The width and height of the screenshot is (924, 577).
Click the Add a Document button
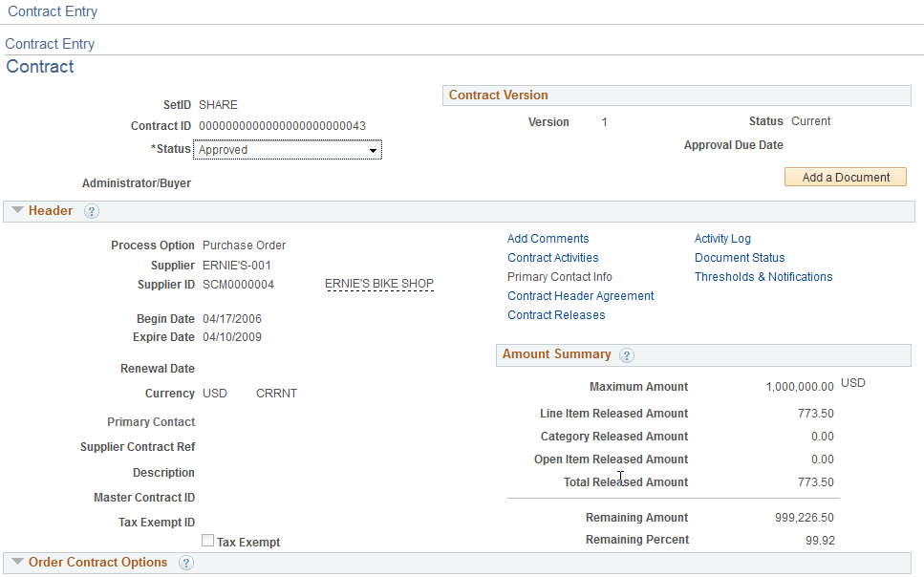846,177
